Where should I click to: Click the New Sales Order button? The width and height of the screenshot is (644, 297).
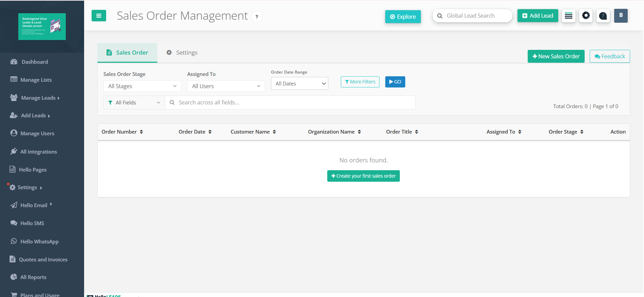coord(556,56)
